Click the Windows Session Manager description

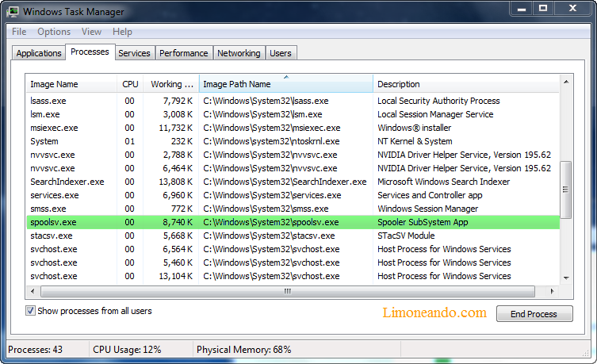coord(427,209)
